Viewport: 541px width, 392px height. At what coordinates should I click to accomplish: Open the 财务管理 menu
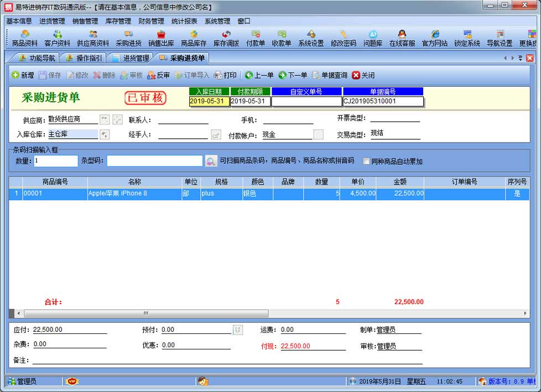tap(151, 21)
